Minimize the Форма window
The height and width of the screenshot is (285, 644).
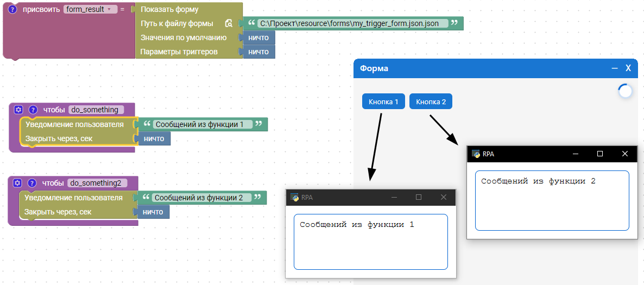[615, 68]
